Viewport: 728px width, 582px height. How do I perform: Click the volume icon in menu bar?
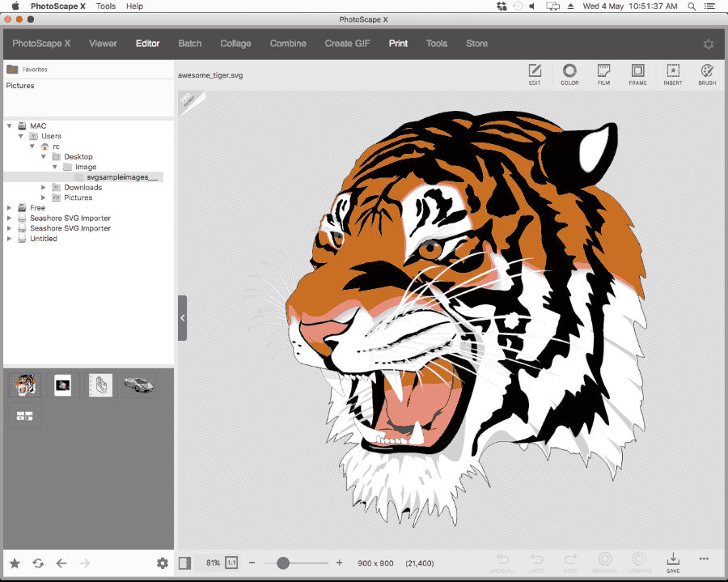[532, 6]
